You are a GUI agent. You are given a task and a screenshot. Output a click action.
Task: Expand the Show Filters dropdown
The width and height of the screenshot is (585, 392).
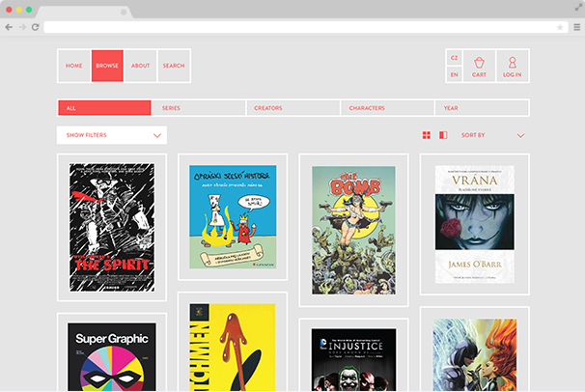[111, 135]
